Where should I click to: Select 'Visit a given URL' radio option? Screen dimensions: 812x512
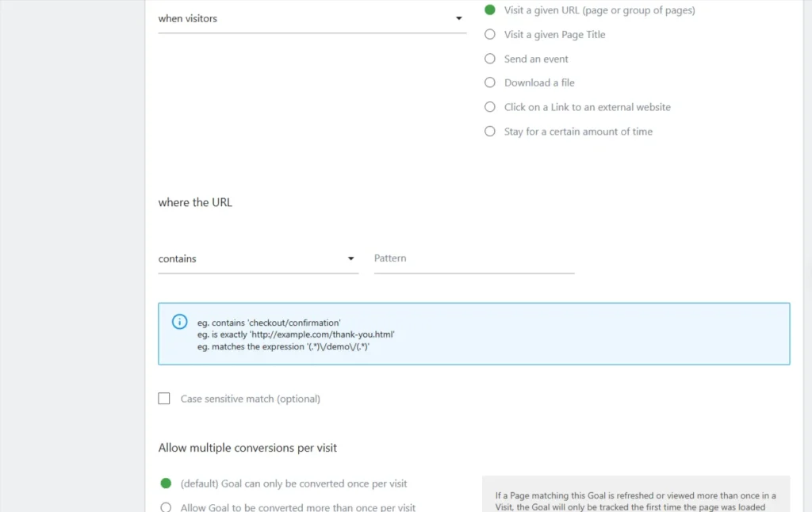[x=490, y=10]
